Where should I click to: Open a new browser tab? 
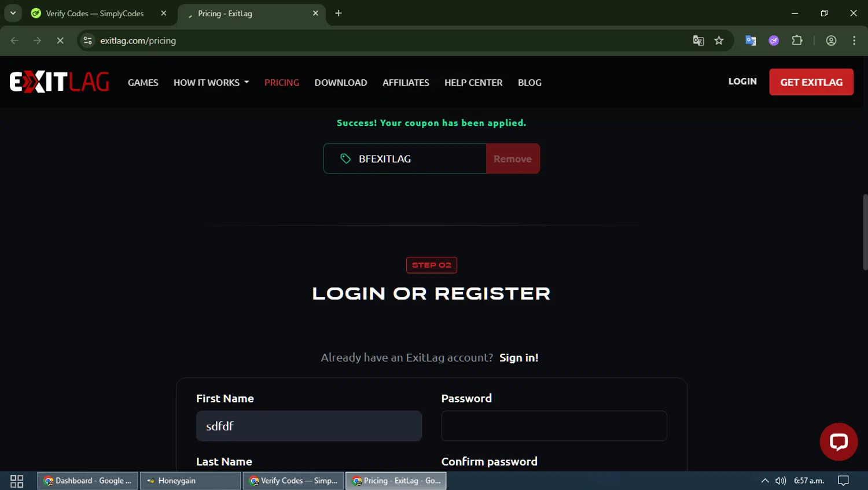339,13
